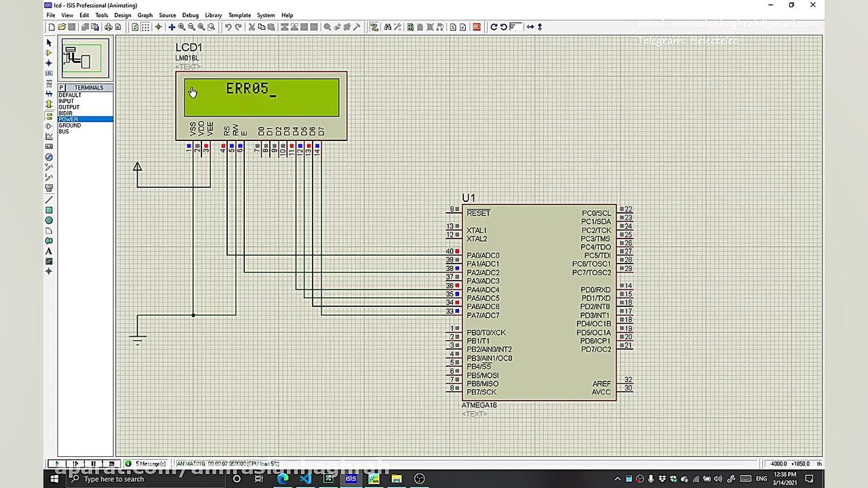Click the P pick devices button

(62, 87)
